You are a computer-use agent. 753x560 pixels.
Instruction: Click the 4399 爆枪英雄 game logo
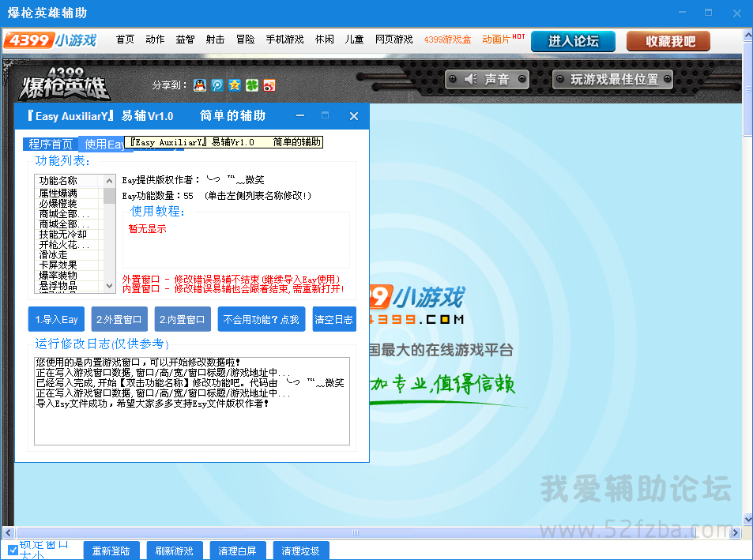(x=65, y=85)
